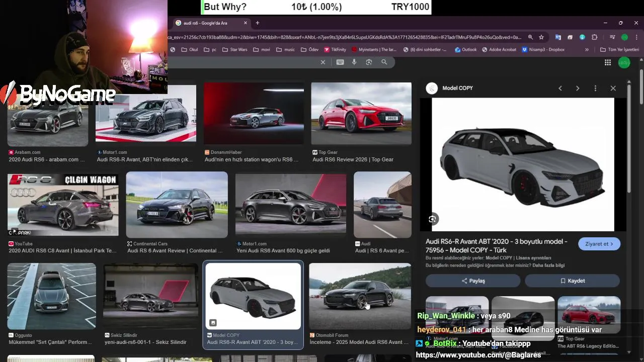
Task: Clear the Google search box text
Action: (323, 62)
